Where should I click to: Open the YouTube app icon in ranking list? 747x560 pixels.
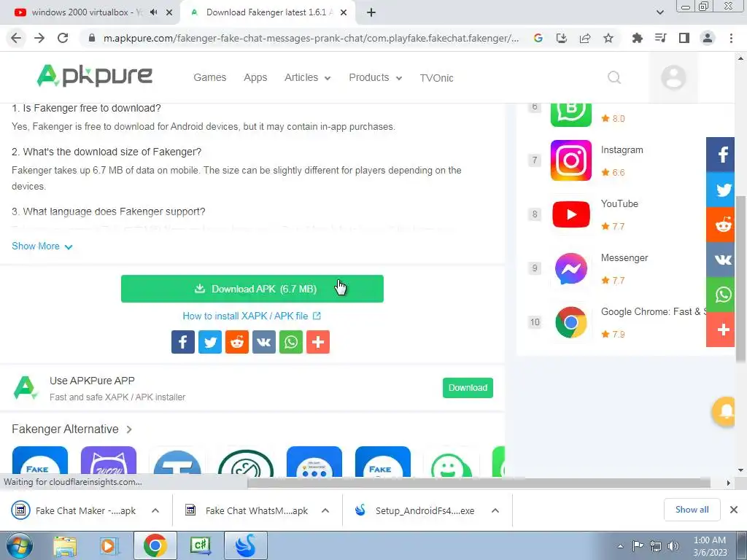[x=570, y=214]
